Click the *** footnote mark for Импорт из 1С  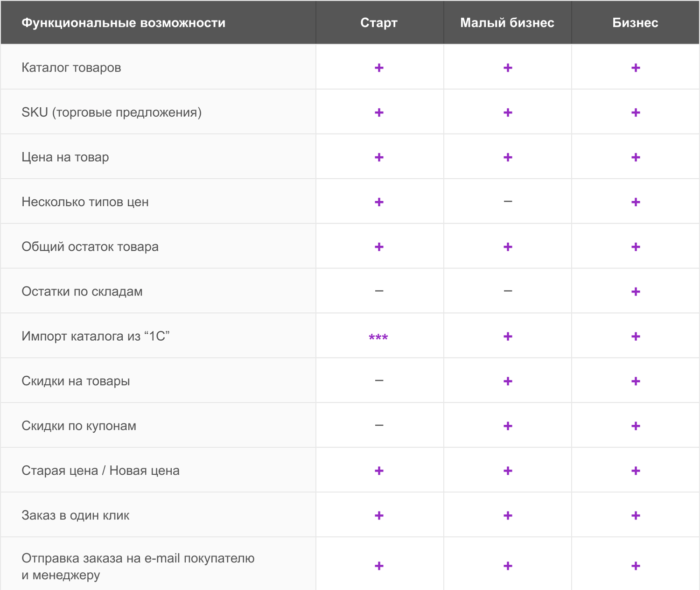tap(378, 337)
